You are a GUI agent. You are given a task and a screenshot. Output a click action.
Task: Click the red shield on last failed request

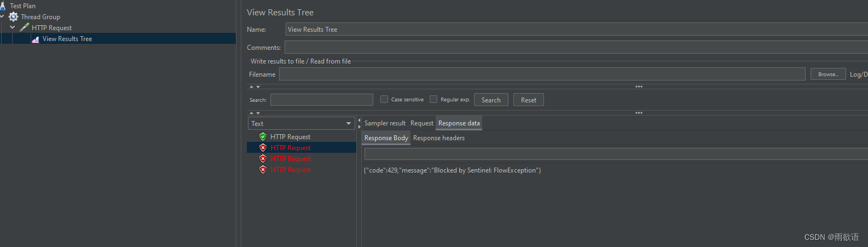pos(263,170)
